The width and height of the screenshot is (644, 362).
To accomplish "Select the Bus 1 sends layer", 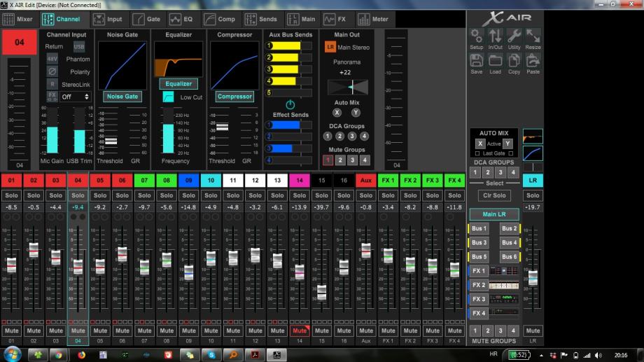I will coord(478,228).
